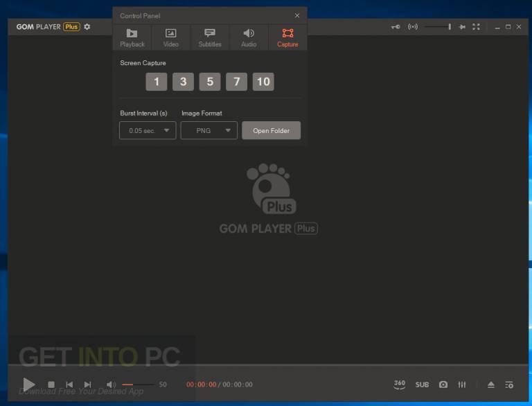Switch to the Playback tab
Image resolution: width=532 pixels, height=406 pixels.
click(x=132, y=37)
